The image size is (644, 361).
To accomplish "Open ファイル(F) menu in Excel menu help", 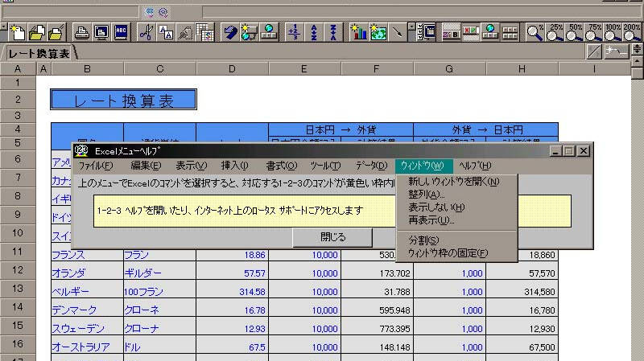I will click(96, 166).
